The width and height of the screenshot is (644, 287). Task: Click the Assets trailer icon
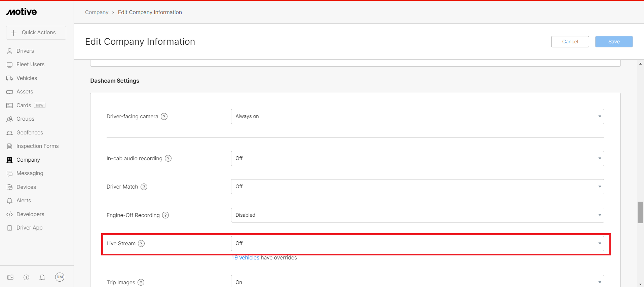click(x=10, y=92)
